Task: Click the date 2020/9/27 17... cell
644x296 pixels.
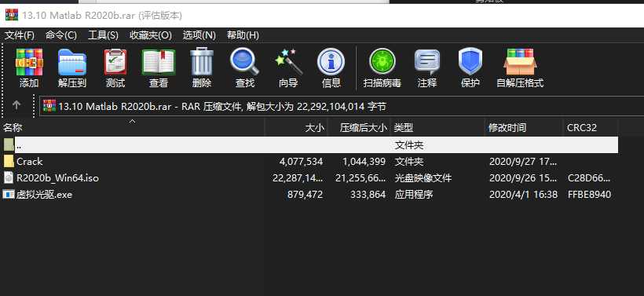Action: pyautogui.click(x=523, y=161)
